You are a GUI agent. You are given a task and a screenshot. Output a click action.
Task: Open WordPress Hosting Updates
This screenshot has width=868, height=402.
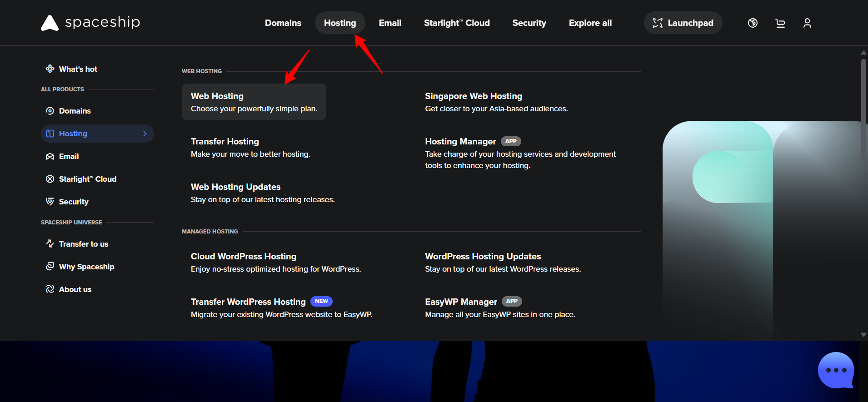pyautogui.click(x=503, y=262)
